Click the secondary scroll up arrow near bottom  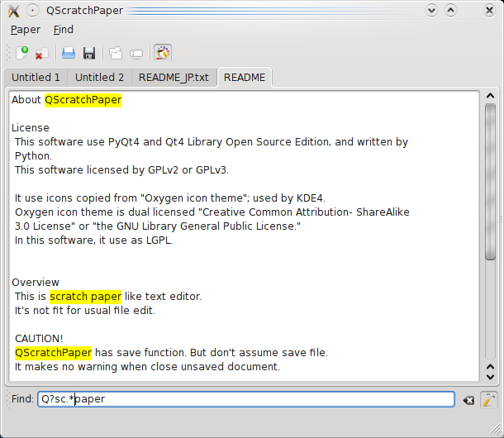click(490, 367)
